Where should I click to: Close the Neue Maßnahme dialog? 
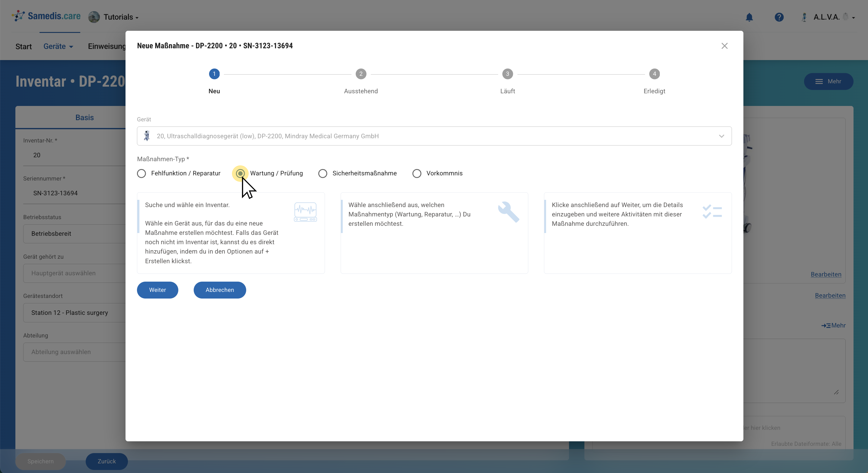(x=724, y=46)
